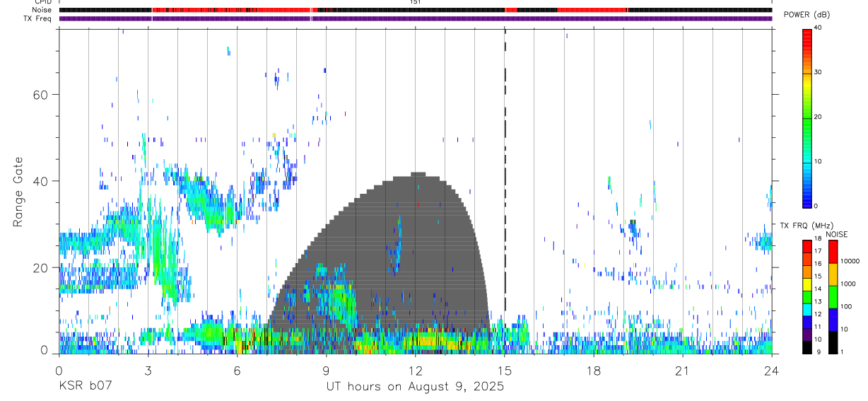Click the 'TX Freq' row label at top left

[x=39, y=18]
